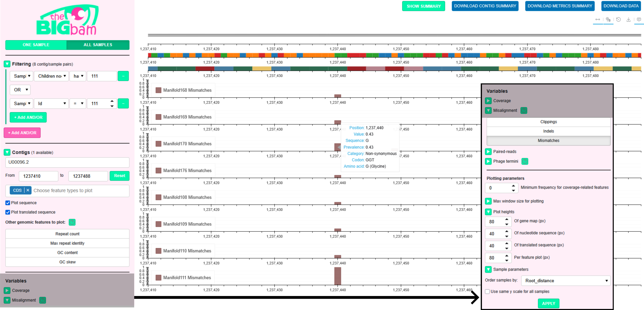Select the horizontal pan tool icon

[597, 19]
